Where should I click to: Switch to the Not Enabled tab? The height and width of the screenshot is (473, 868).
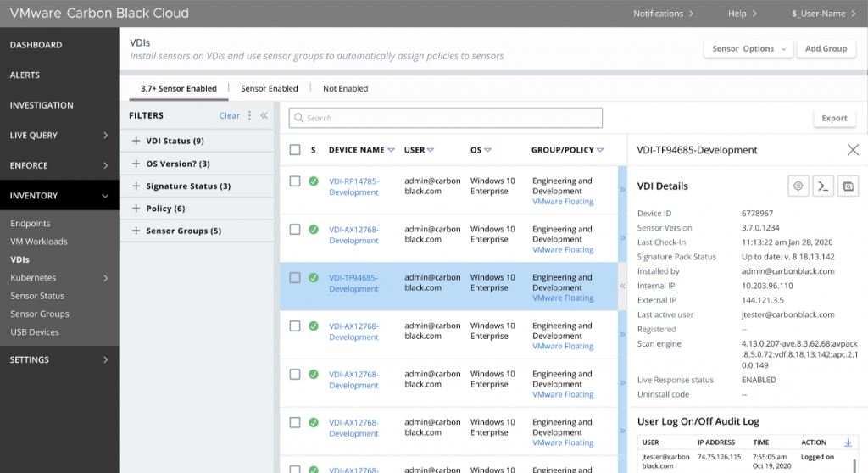[x=345, y=88]
